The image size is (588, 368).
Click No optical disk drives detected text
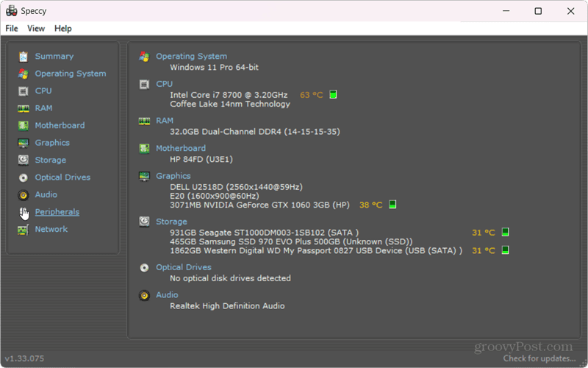click(230, 278)
